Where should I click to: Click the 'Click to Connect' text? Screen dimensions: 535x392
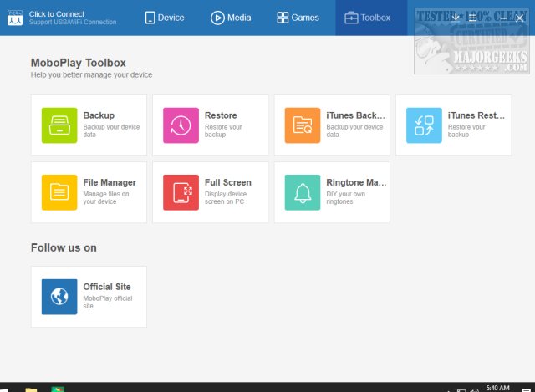click(57, 14)
